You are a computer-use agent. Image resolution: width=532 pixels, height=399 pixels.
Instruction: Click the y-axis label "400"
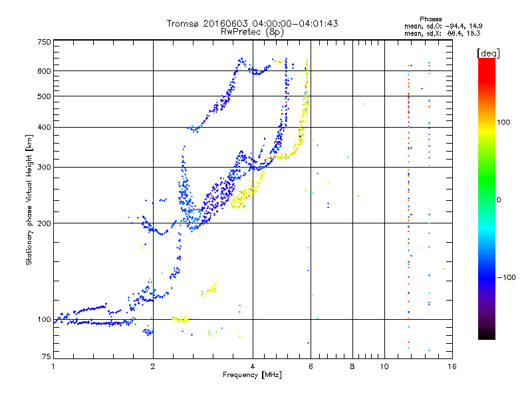[x=44, y=127]
